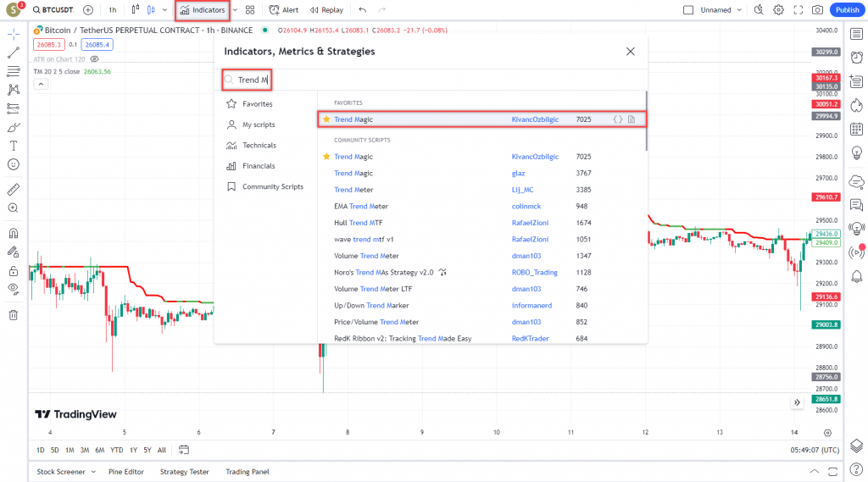Viewport: 868px width, 482px height.
Task: Select the 1D time range
Action: click(x=41, y=450)
